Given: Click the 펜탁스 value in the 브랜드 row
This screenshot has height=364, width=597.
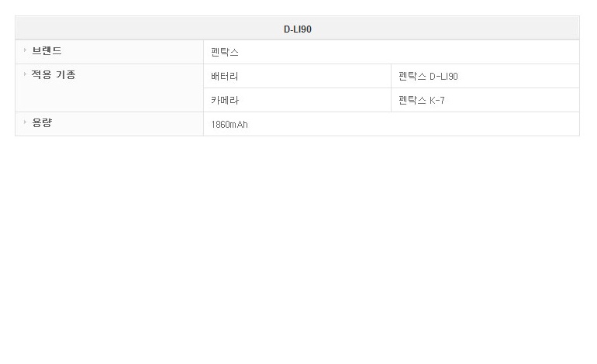Looking at the screenshot, I should tap(225, 53).
